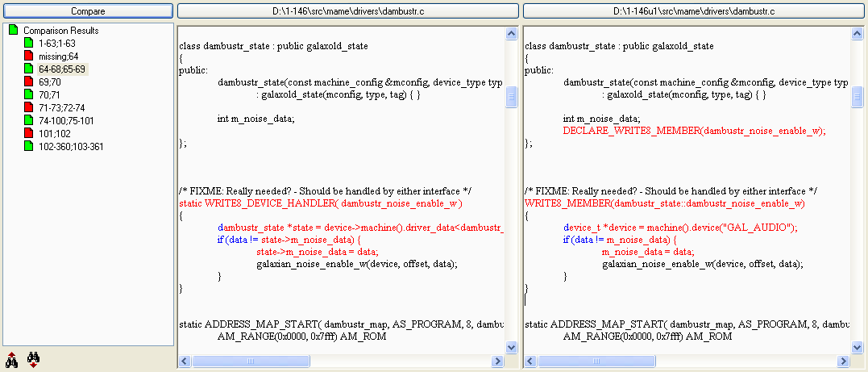Click the red icon beside 69;70

coord(29,82)
